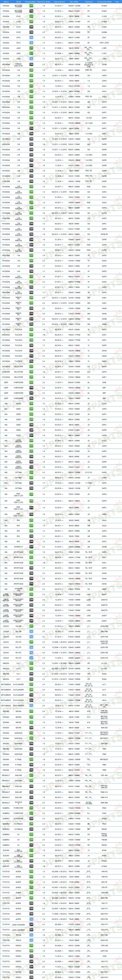Viewport: 122px width, 980px height.
Task: Click fuel icon in Lexus GS 250 4GR-FSE row
Action: point(31,626)
